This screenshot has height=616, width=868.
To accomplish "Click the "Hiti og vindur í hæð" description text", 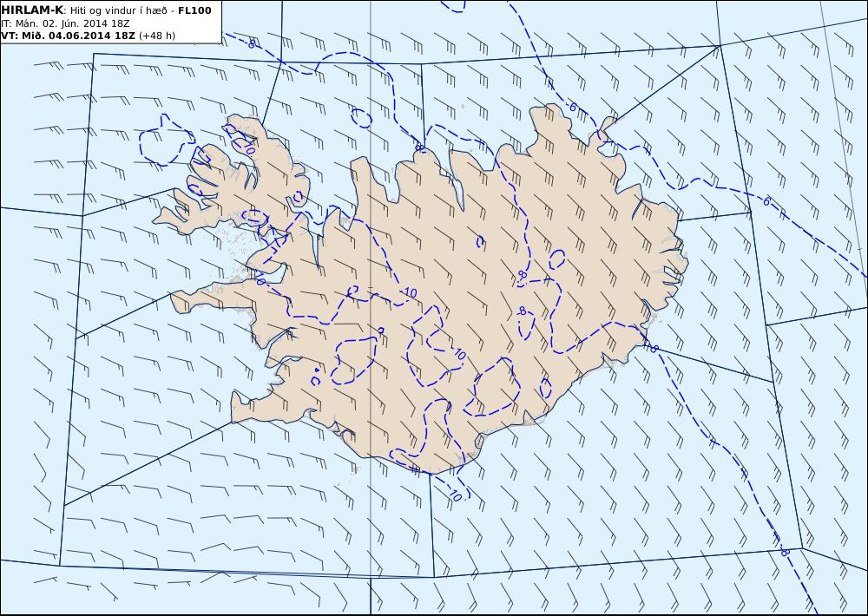I will 118,11.
